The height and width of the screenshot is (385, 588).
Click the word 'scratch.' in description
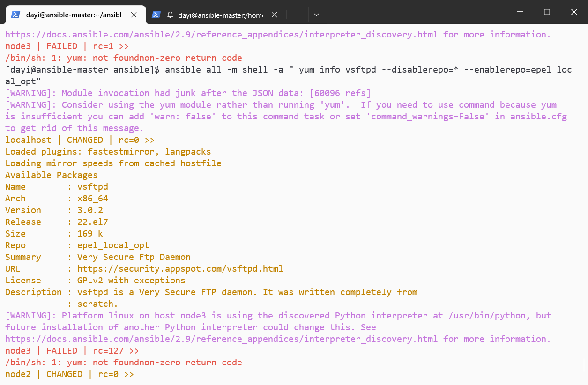click(x=98, y=304)
